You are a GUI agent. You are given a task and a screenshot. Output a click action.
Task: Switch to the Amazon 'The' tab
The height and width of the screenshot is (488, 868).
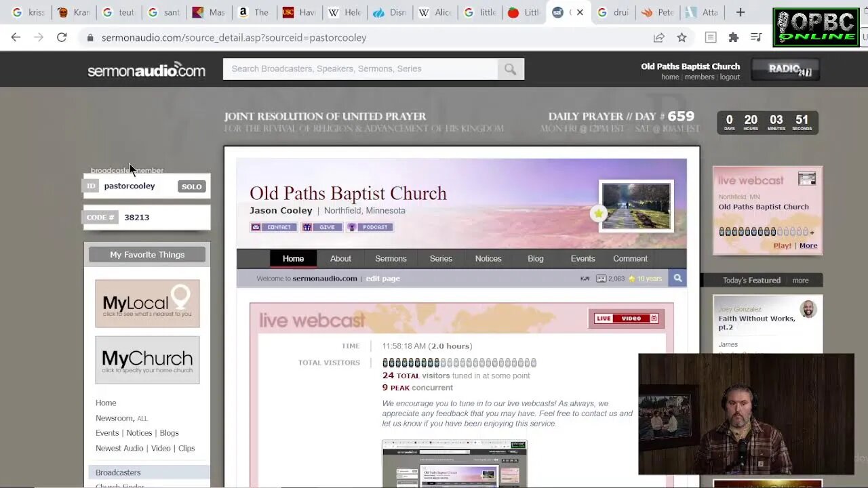pos(254,12)
